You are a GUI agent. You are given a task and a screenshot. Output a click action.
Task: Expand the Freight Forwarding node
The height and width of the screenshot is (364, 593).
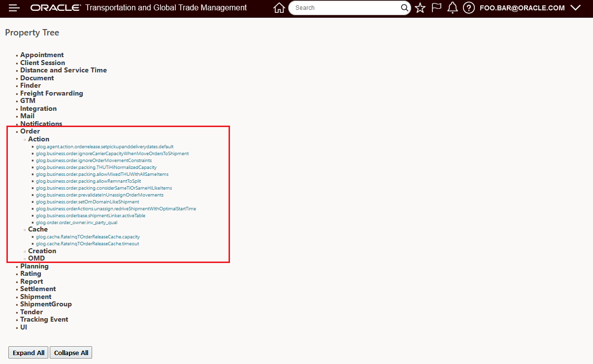click(x=52, y=93)
